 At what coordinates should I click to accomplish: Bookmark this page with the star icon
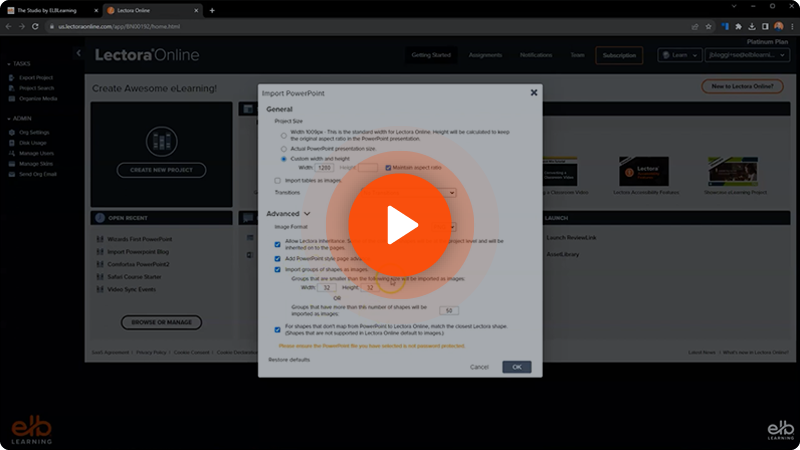708,27
